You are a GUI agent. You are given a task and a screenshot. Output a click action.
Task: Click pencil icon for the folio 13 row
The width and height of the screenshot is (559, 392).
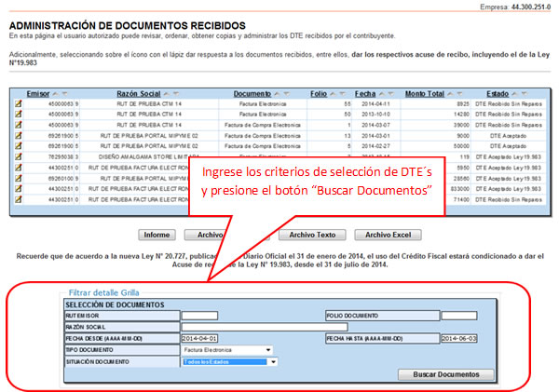click(19, 135)
